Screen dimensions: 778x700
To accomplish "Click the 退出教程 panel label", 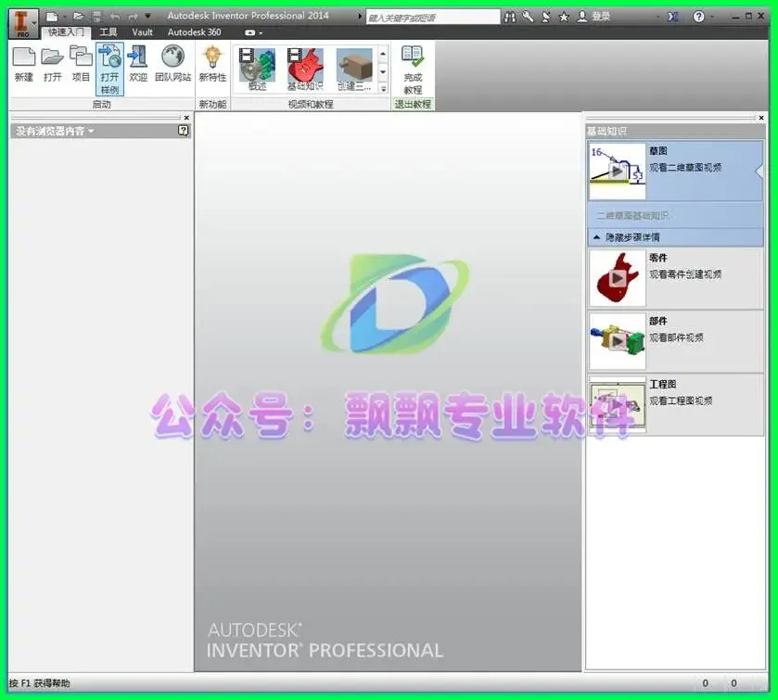I will [413, 104].
